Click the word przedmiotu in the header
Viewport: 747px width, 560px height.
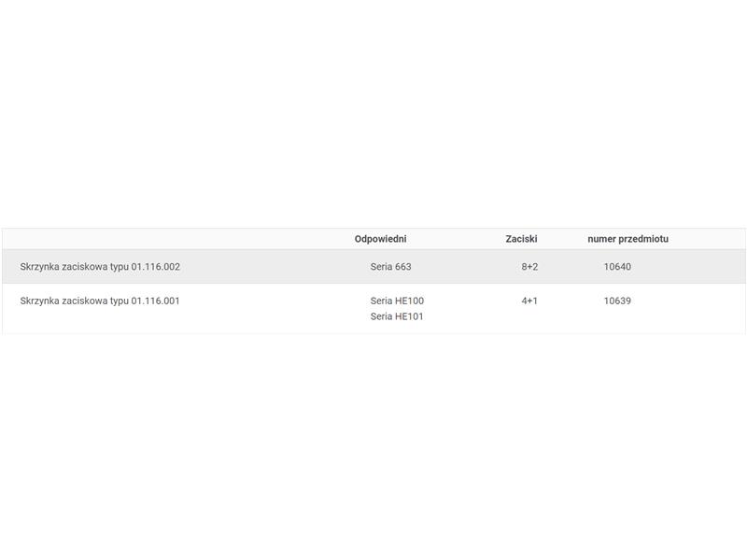[x=643, y=239]
